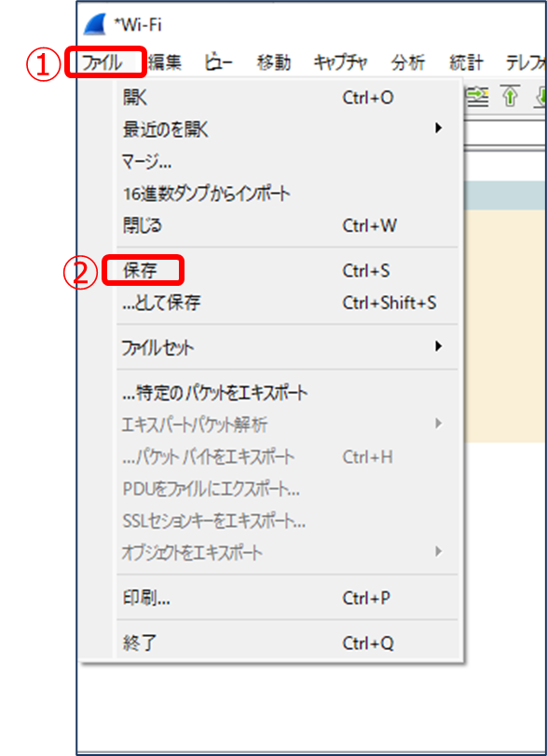
Task: Click the Go to first packet arrow icon
Action: point(511,96)
